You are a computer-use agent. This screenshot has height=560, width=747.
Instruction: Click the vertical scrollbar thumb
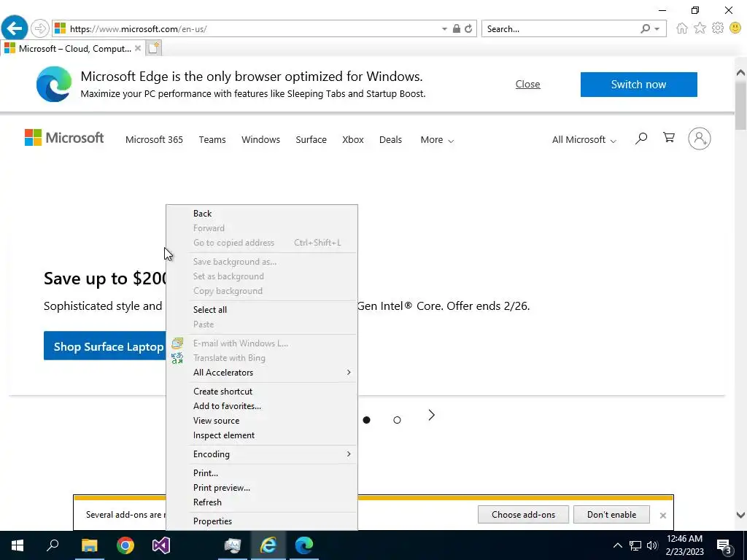pos(740,105)
